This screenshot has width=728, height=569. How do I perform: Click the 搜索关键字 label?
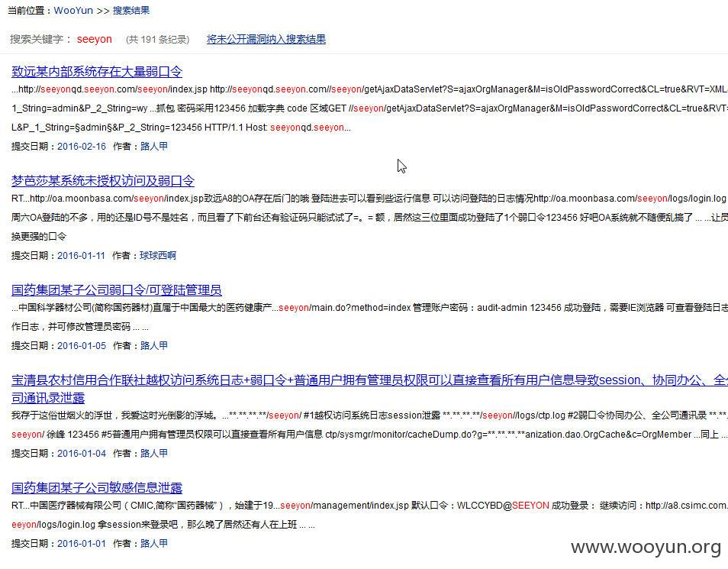pos(41,39)
